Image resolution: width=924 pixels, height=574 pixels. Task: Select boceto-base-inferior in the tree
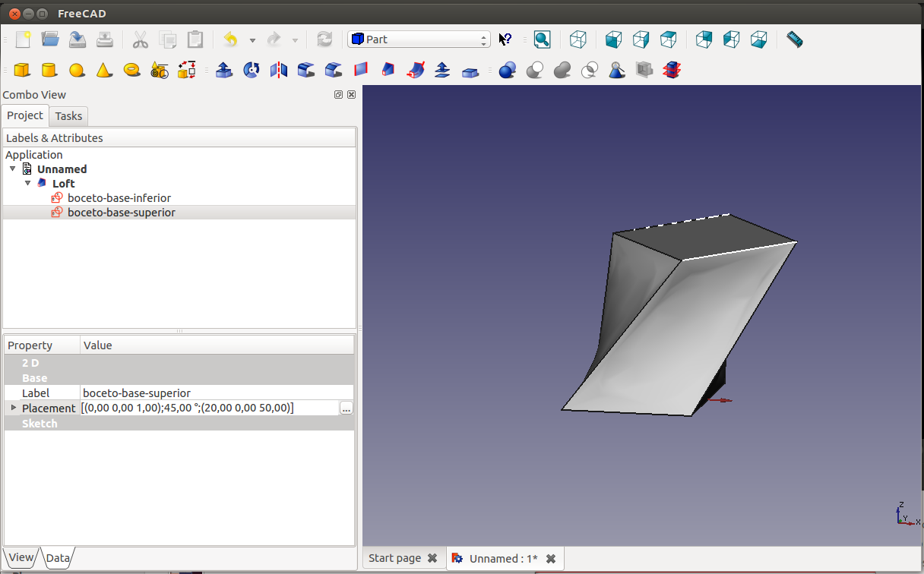(119, 198)
